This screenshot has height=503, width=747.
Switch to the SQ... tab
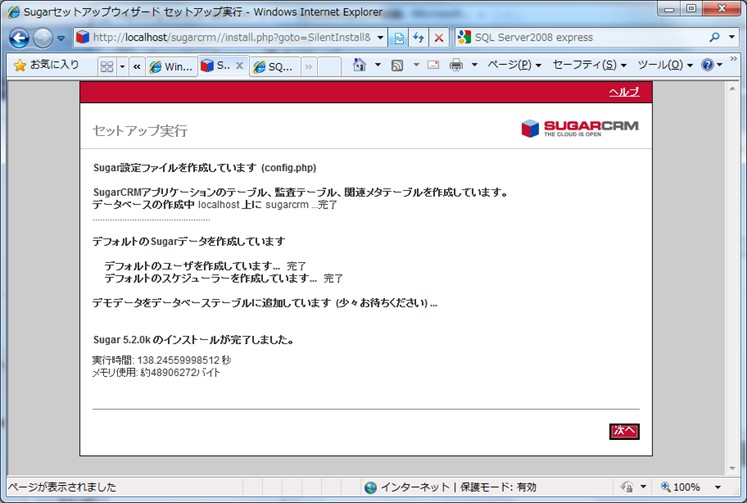coord(274,67)
